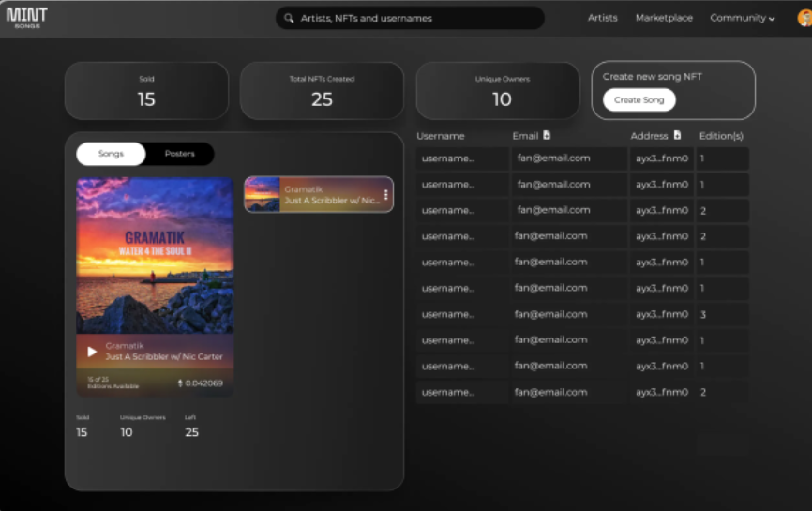The image size is (812, 511).
Task: Click the first row's ayx3..fnm0 address
Action: 662,158
